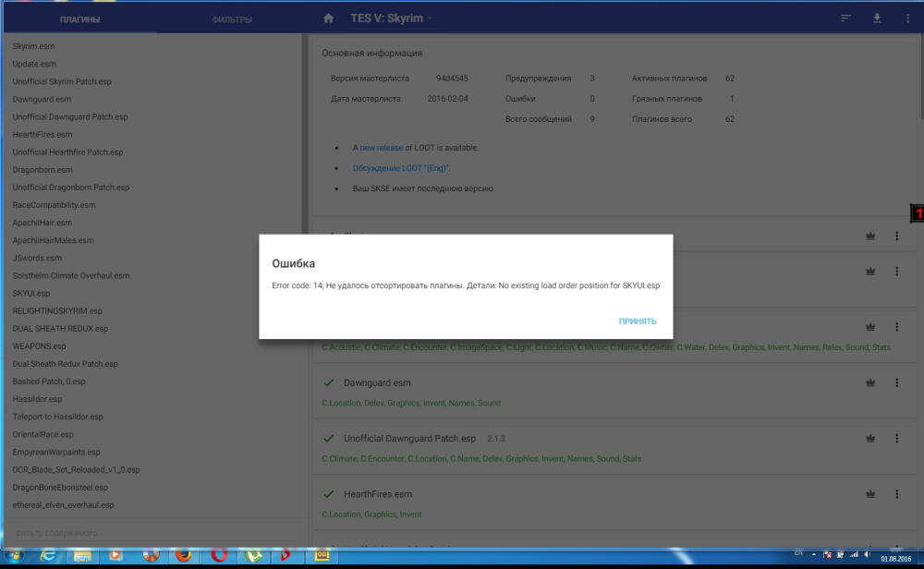Select Unofficial Hearthfire Patch.esp in sidebar
This screenshot has height=569, width=924.
(67, 152)
